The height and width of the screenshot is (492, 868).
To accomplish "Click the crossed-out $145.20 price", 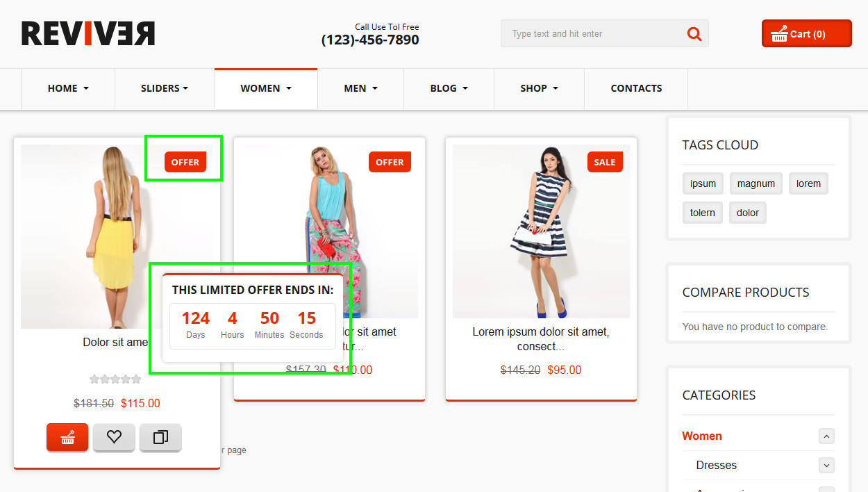I will tap(520, 370).
